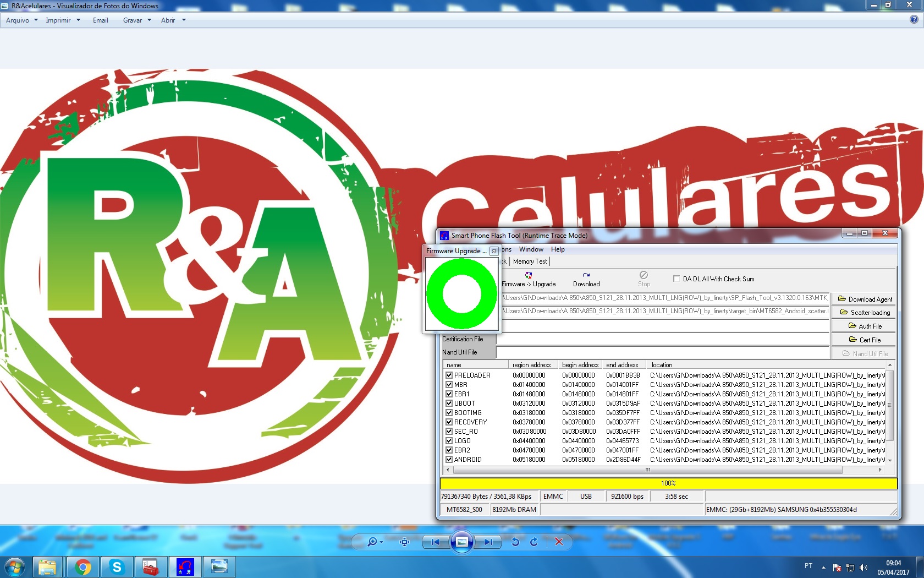Open Windows Explorer from taskbar
The height and width of the screenshot is (578, 924).
[x=47, y=567]
